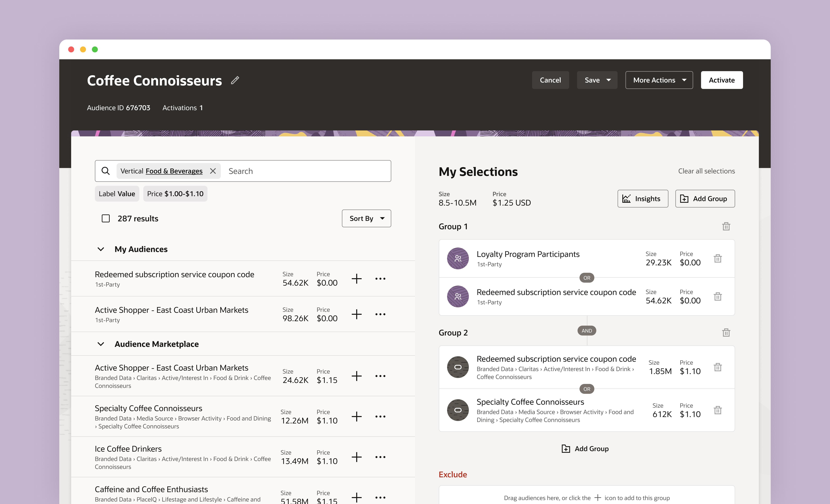Add Ice Coffee Drinkers with the plus icon

[356, 457]
